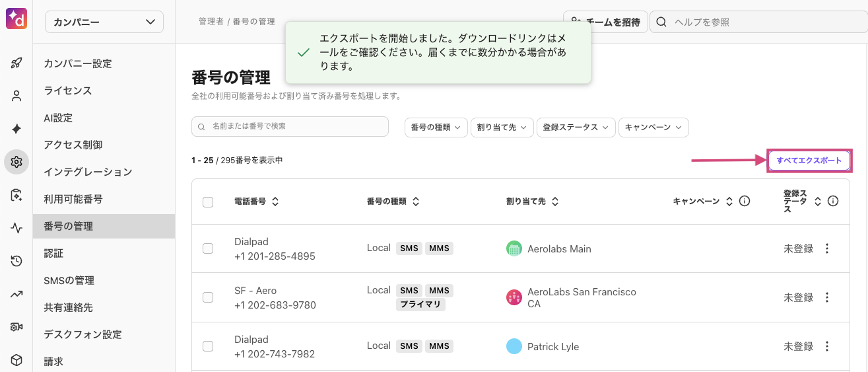Expand the 番号の種類 filter dropdown
Screen dimensions: 868x372
(x=436, y=128)
